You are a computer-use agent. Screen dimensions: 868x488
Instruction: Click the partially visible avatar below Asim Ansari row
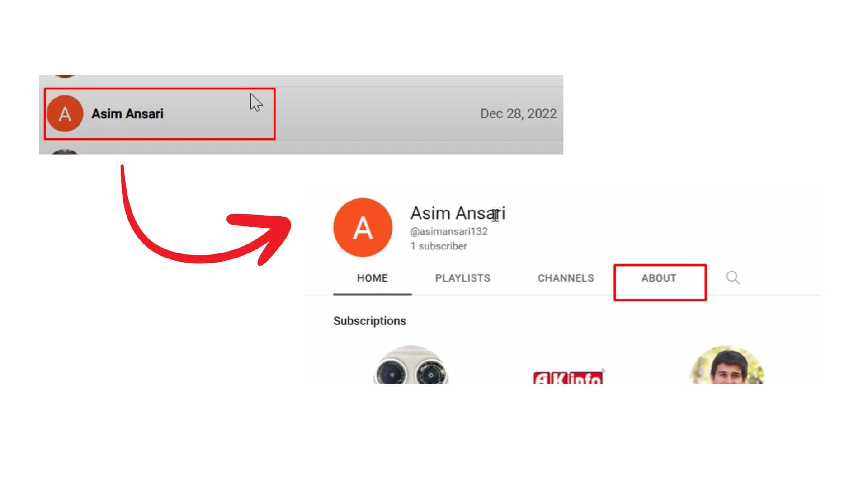pos(65,152)
